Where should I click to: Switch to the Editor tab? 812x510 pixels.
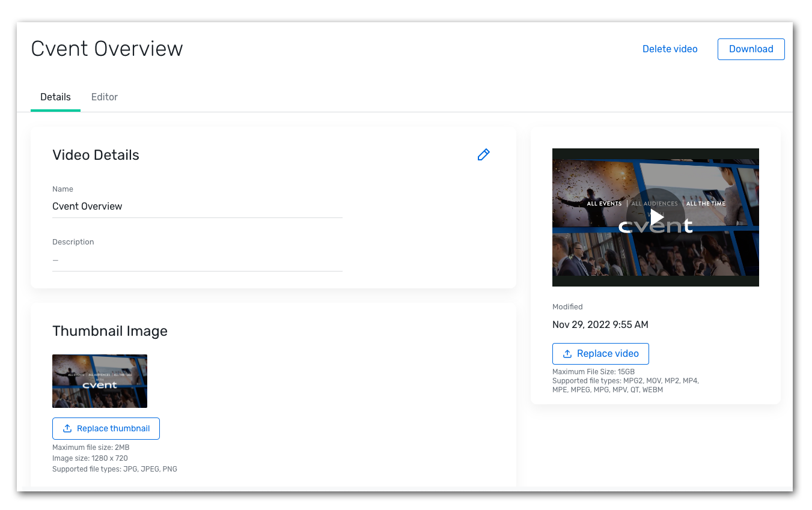point(104,97)
